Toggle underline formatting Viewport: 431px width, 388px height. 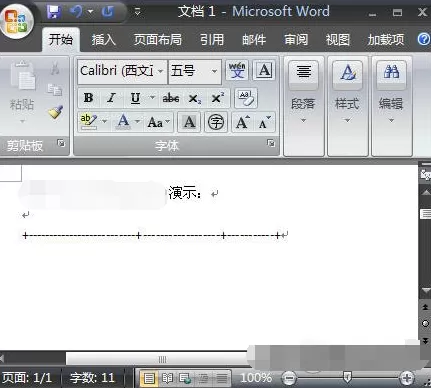click(135, 98)
